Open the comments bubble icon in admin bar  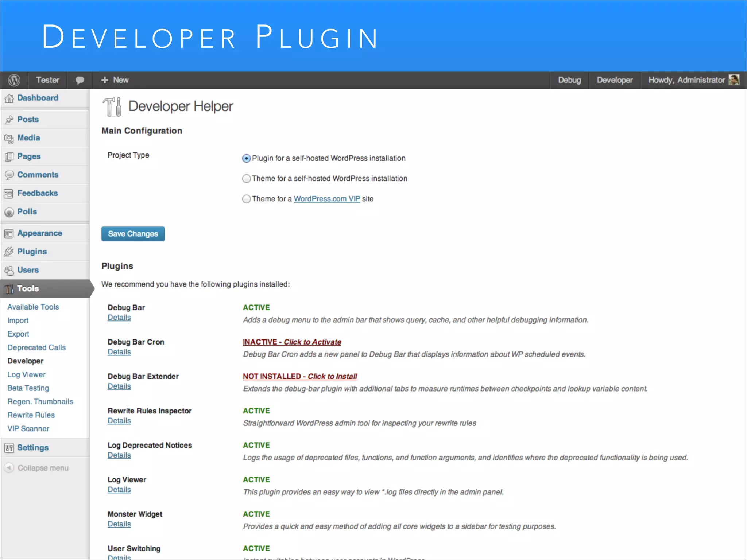pos(80,80)
